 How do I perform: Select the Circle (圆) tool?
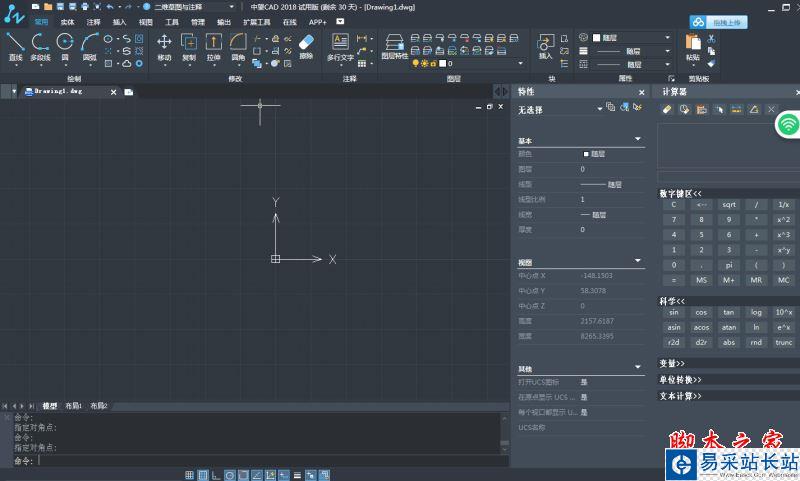65,46
